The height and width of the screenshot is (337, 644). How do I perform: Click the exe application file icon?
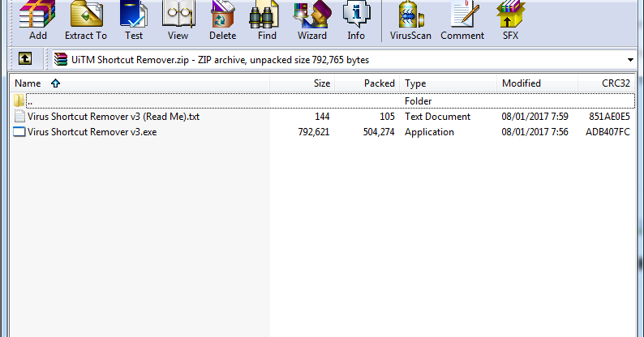tap(19, 132)
